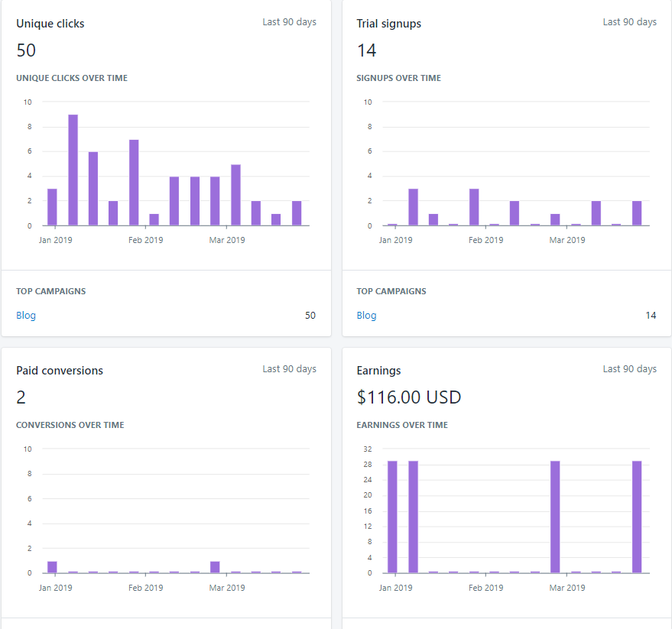Click the Unique clicks card heading
This screenshot has height=629, width=672.
50,24
